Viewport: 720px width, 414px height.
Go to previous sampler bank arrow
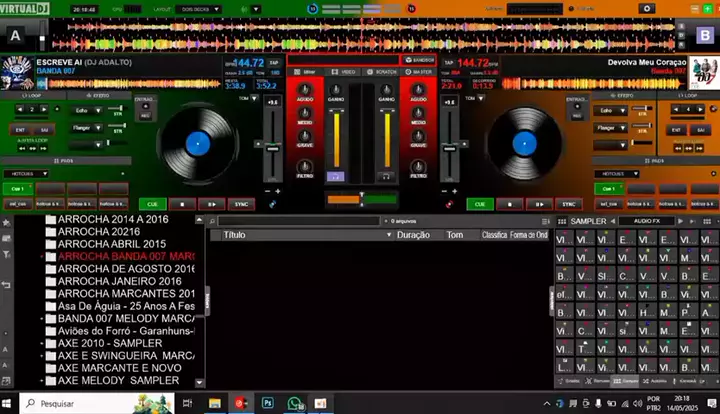[613, 221]
